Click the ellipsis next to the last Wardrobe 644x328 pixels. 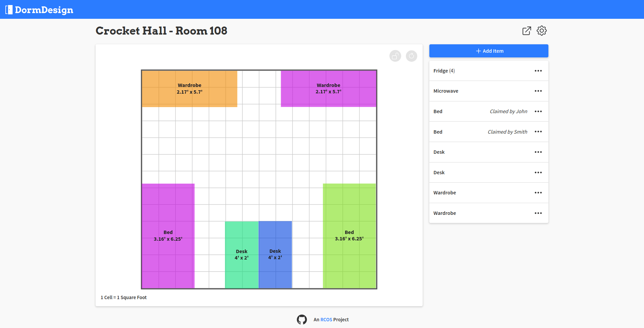point(538,213)
